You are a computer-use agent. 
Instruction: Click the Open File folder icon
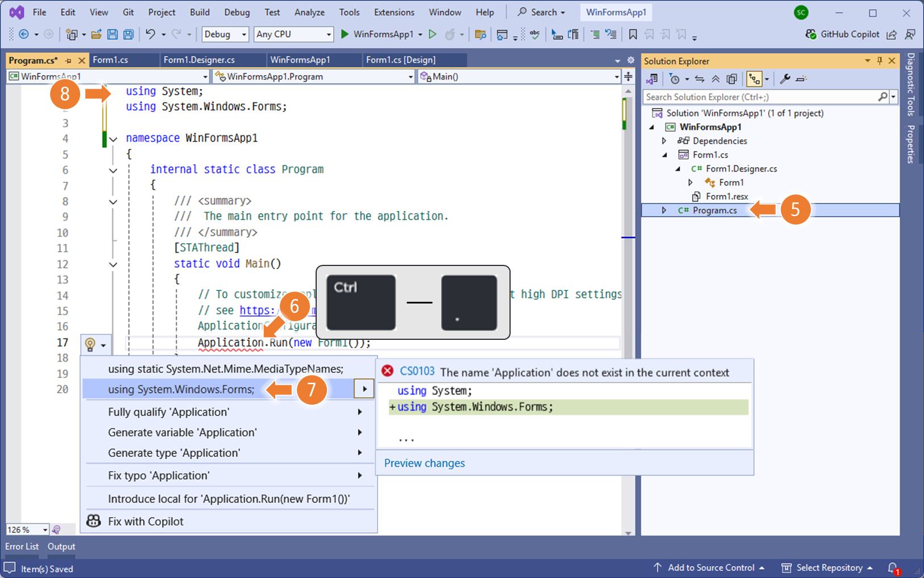pyautogui.click(x=96, y=34)
